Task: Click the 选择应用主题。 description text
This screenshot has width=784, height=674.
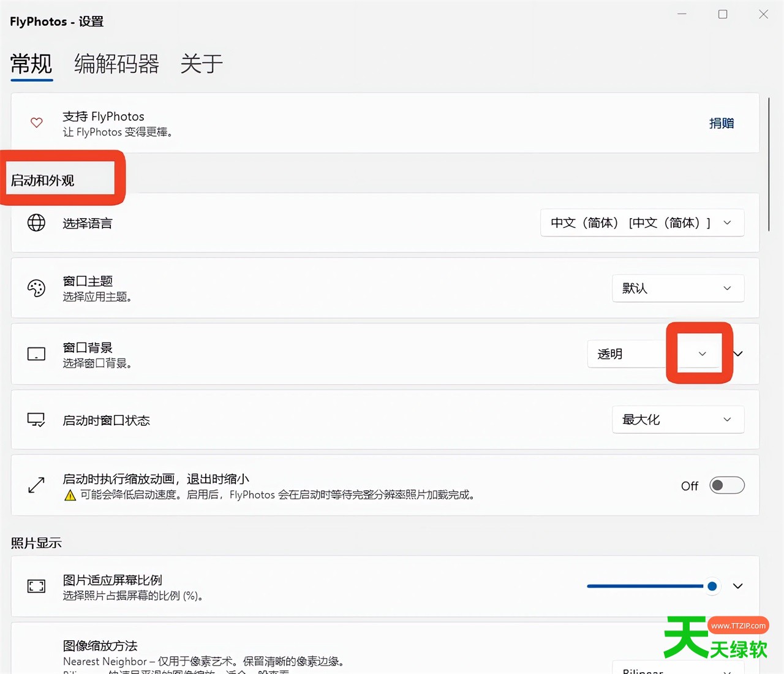Action: 97,297
